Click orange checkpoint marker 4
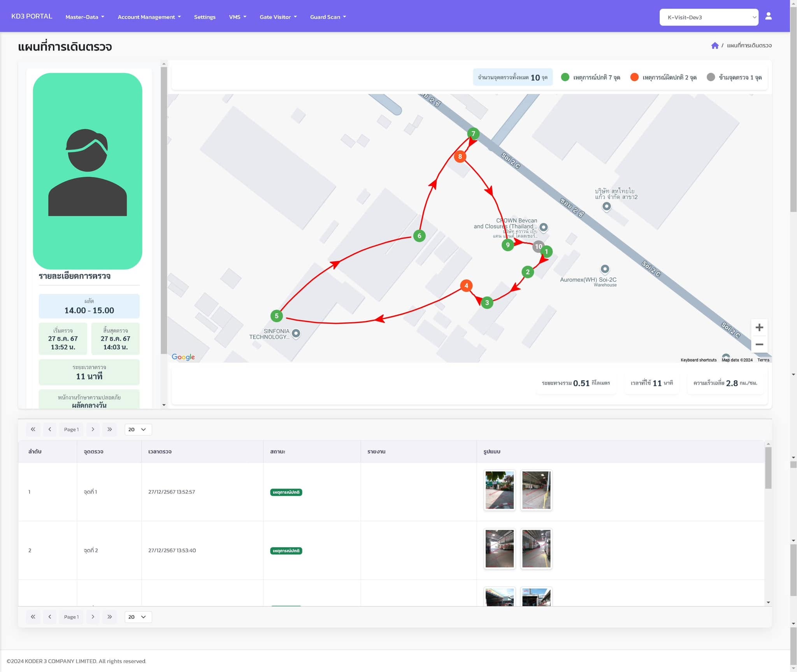 point(466,285)
